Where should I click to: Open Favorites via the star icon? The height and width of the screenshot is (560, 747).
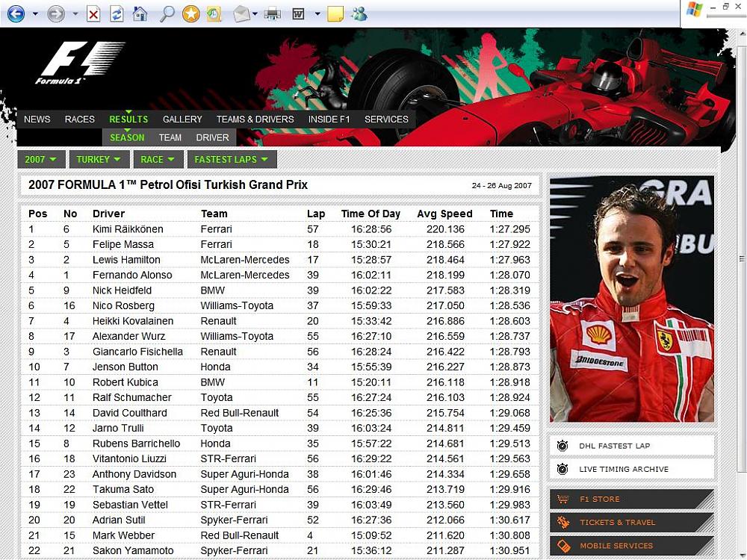(191, 13)
